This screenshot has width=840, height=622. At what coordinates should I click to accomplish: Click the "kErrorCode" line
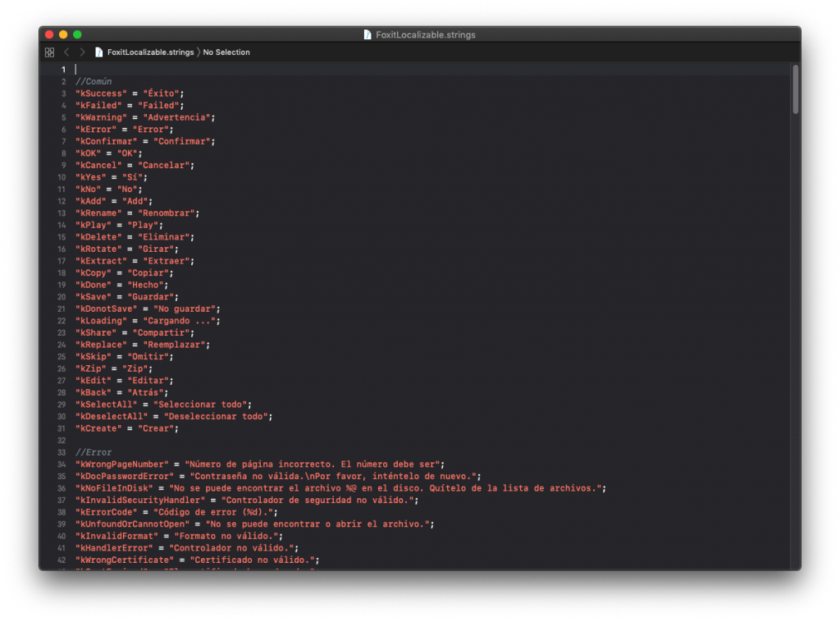[177, 512]
